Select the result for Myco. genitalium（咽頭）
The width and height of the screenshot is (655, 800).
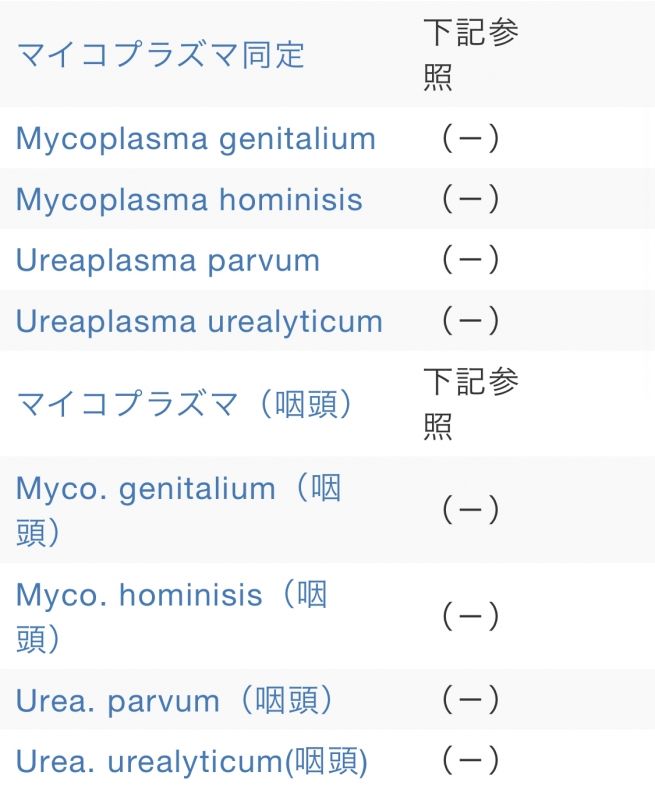[x=469, y=510]
